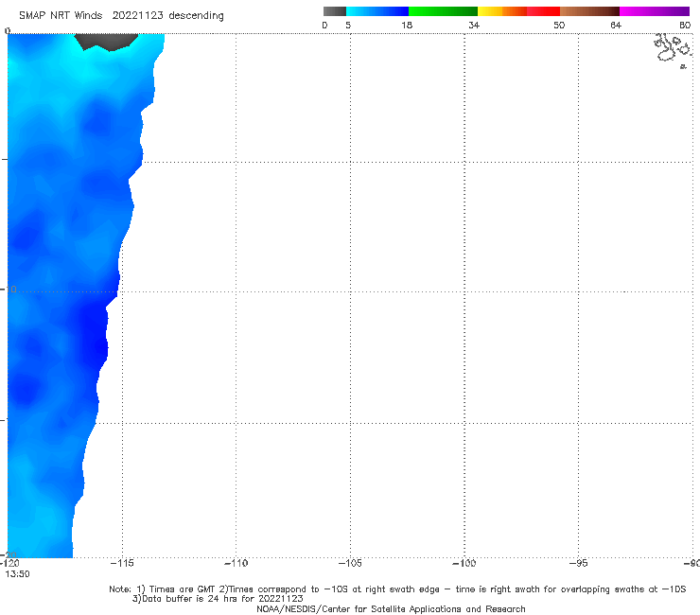The image size is (700, 615).
Task: Click the Galapagos islands outline on the map
Action: pyautogui.click(x=673, y=50)
